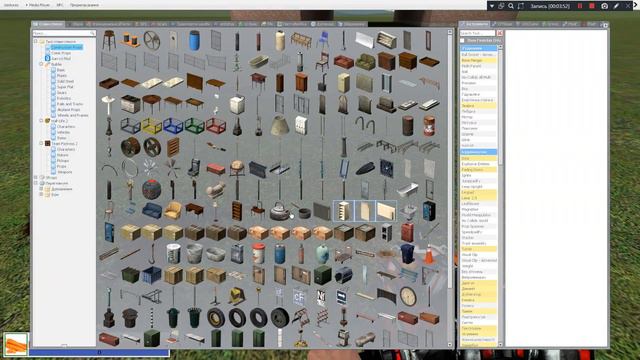Select the yellow storage frame prop

coord(152,125)
